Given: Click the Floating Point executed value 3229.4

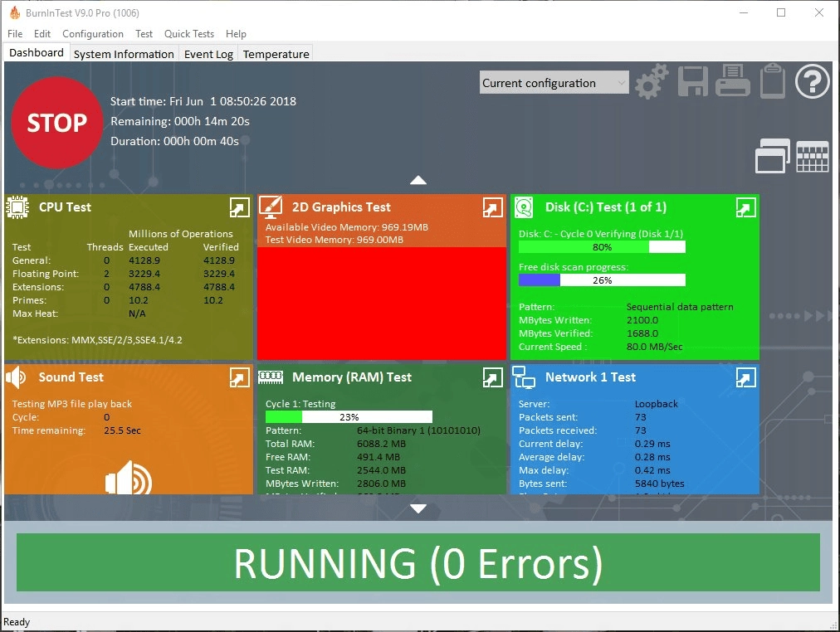Looking at the screenshot, I should (144, 274).
